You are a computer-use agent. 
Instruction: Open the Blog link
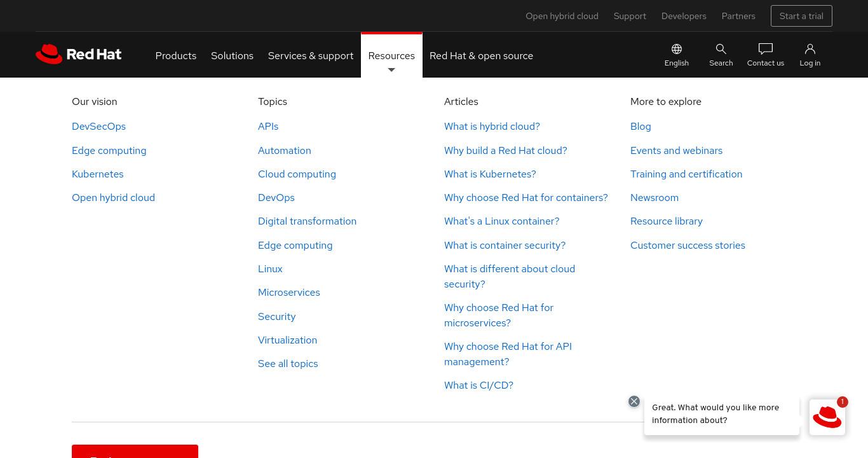point(641,126)
